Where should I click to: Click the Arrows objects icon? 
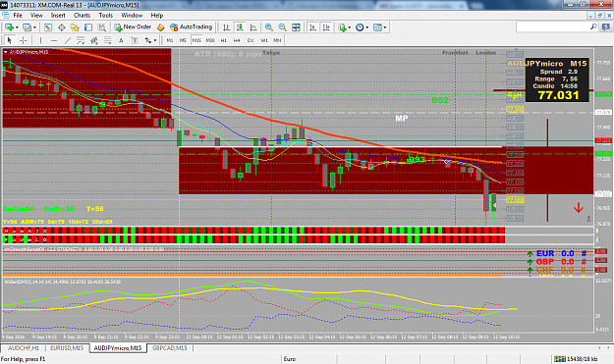[148, 40]
